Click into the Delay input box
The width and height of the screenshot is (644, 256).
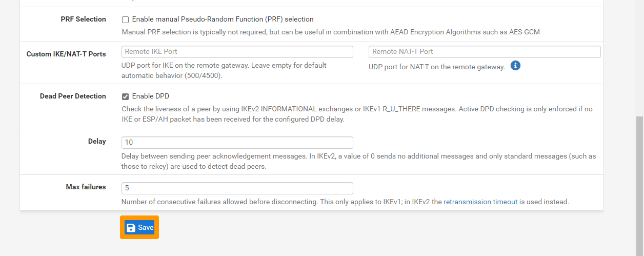click(237, 142)
